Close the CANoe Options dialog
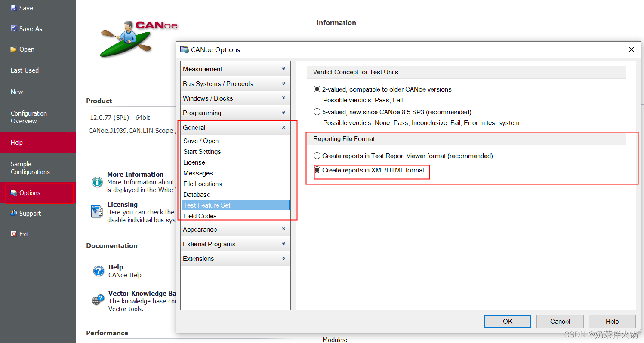 pyautogui.click(x=632, y=50)
